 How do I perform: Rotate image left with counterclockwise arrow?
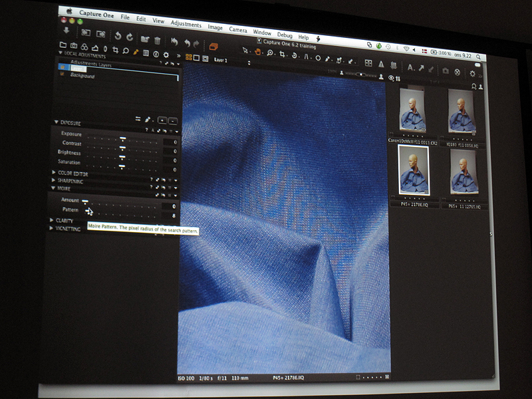pos(118,36)
